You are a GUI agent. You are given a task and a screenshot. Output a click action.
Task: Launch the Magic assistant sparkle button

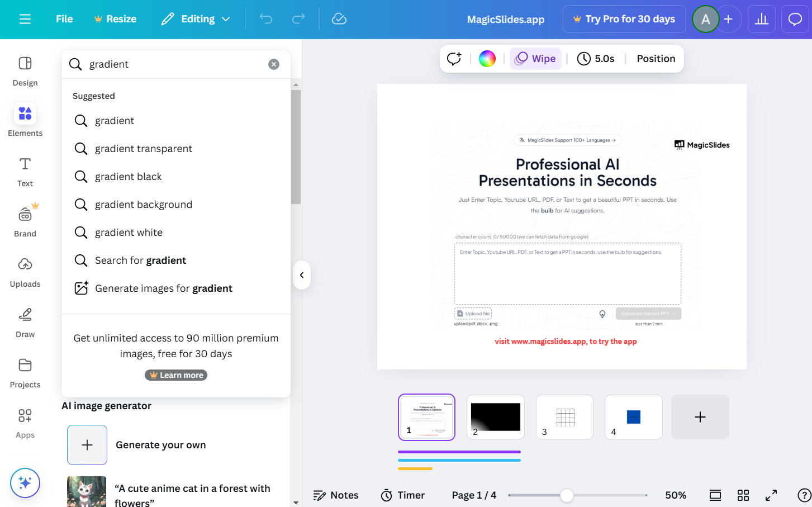[25, 482]
